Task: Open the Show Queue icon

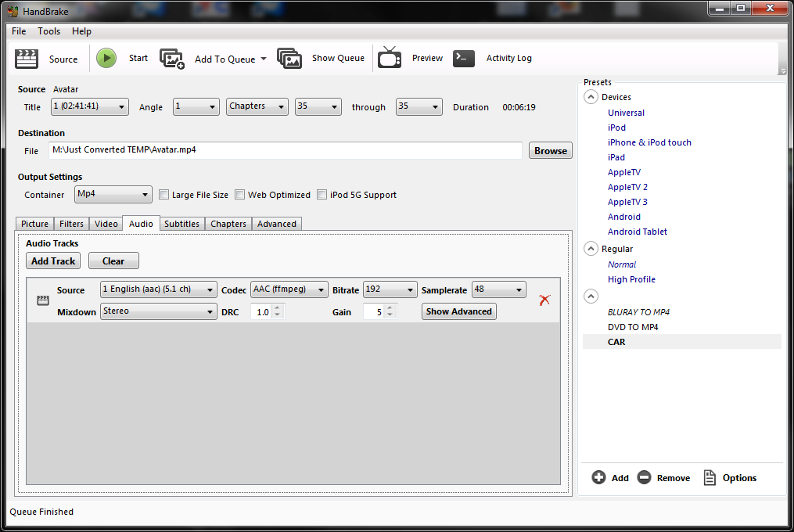Action: (x=289, y=58)
